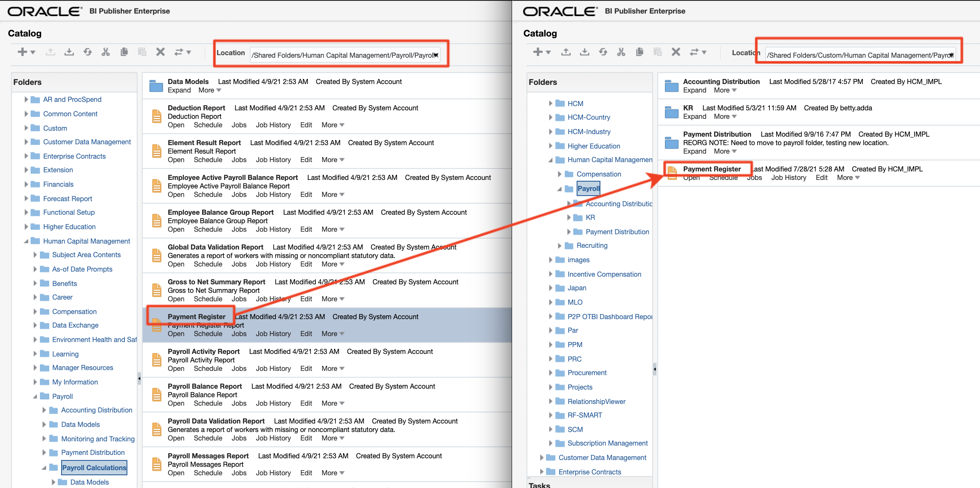980x488 pixels.
Task: Expand the Financials folder in left tree
Action: tap(26, 184)
